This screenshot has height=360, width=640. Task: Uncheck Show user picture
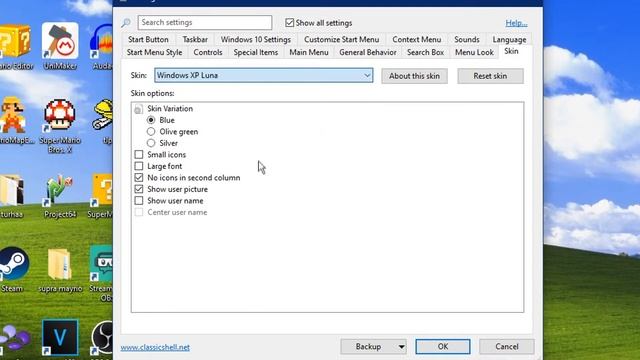[139, 189]
